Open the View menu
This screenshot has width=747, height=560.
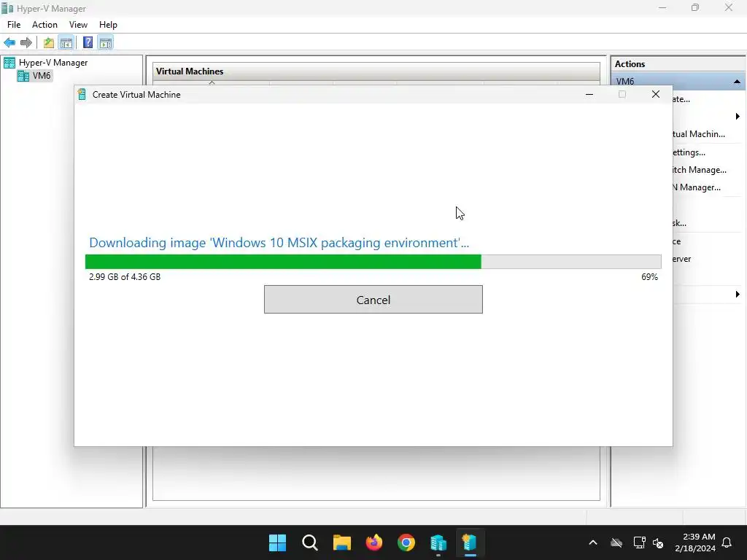[78, 25]
